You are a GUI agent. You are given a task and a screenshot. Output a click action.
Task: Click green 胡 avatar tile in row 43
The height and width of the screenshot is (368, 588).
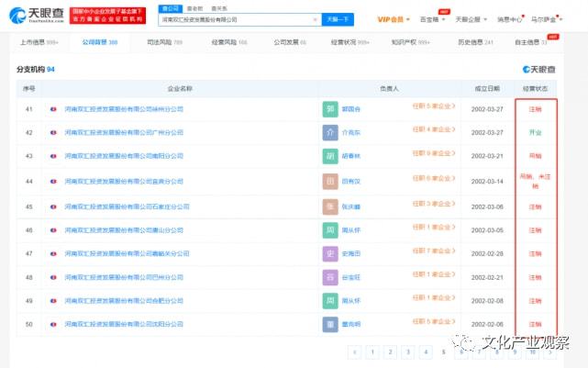(x=330, y=156)
